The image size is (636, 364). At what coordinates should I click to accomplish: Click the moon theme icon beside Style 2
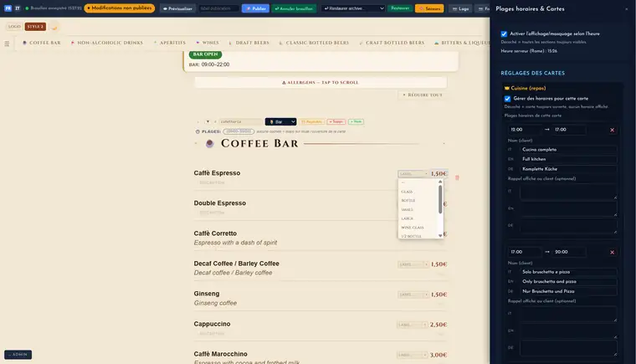(54, 27)
